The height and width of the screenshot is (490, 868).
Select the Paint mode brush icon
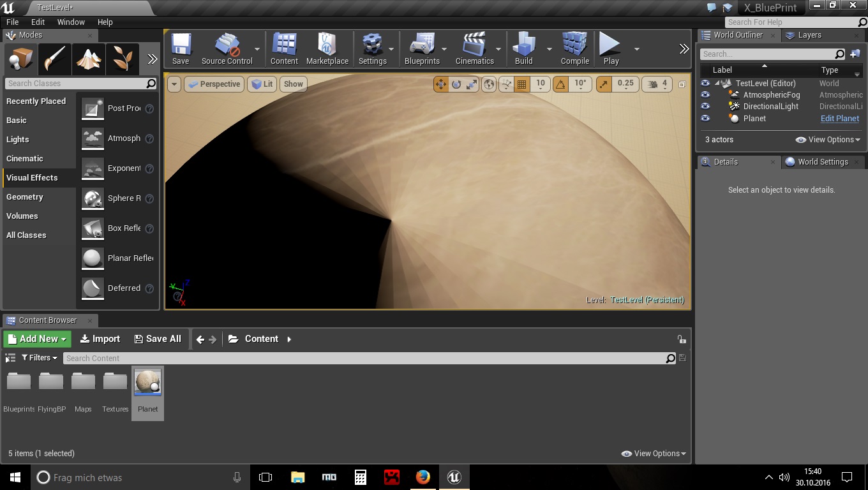pyautogui.click(x=55, y=60)
